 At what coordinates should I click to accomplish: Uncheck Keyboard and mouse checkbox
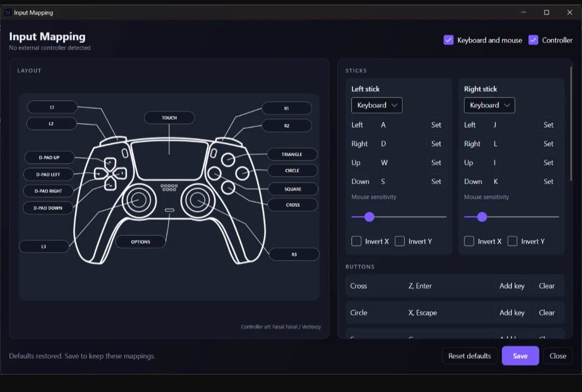(448, 40)
